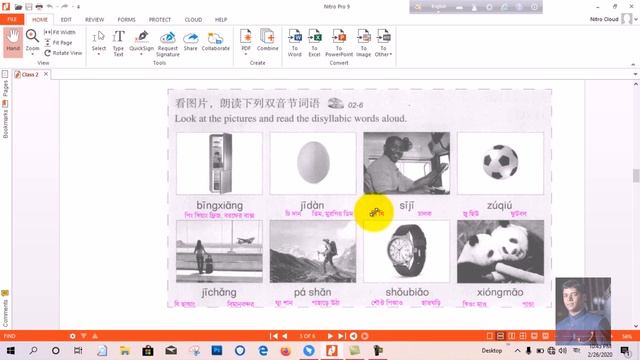Expand Nitro Cloud account dropdown
This screenshot has height=360, width=640.
[x=636, y=19]
